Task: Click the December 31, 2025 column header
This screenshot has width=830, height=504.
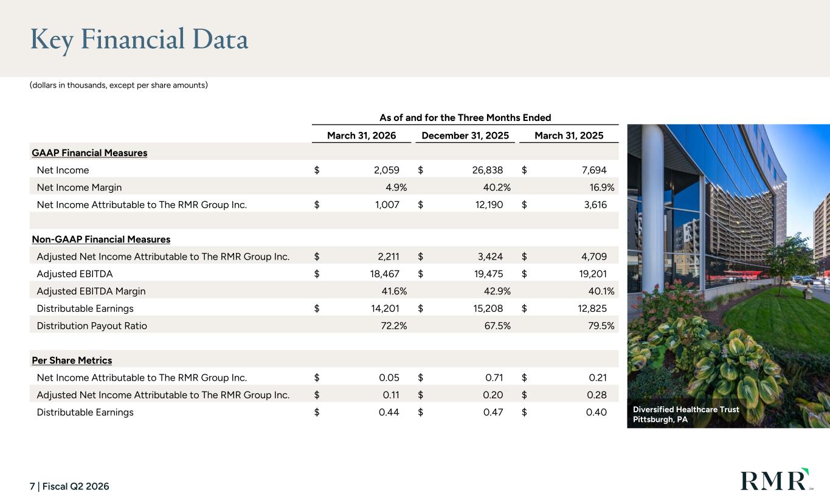Action: click(x=465, y=135)
